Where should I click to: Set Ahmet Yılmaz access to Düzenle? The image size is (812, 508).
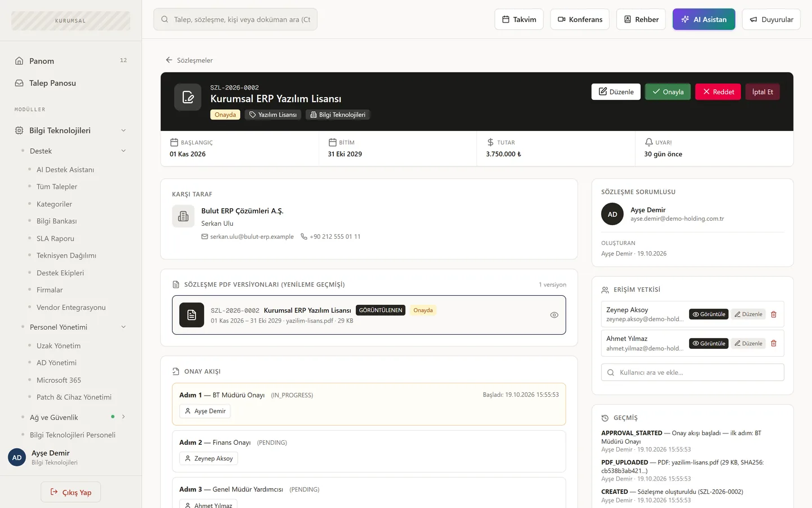tap(748, 343)
